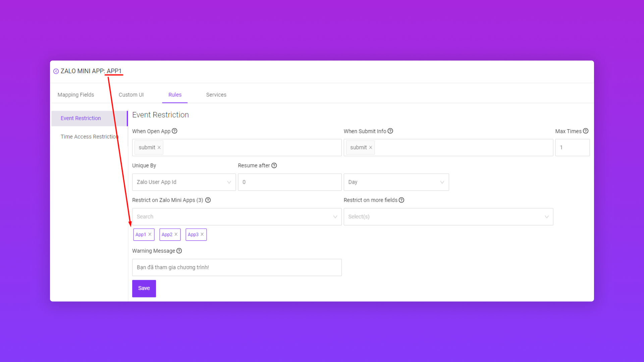Screen dimensions: 644x362
Task: Click the Warning Message text field
Action: coord(237,267)
